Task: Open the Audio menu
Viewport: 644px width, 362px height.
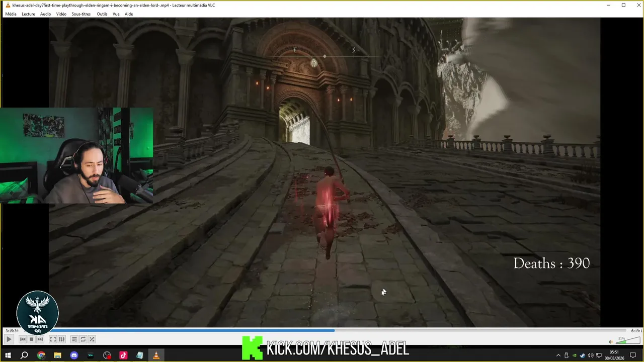Action: click(x=45, y=14)
